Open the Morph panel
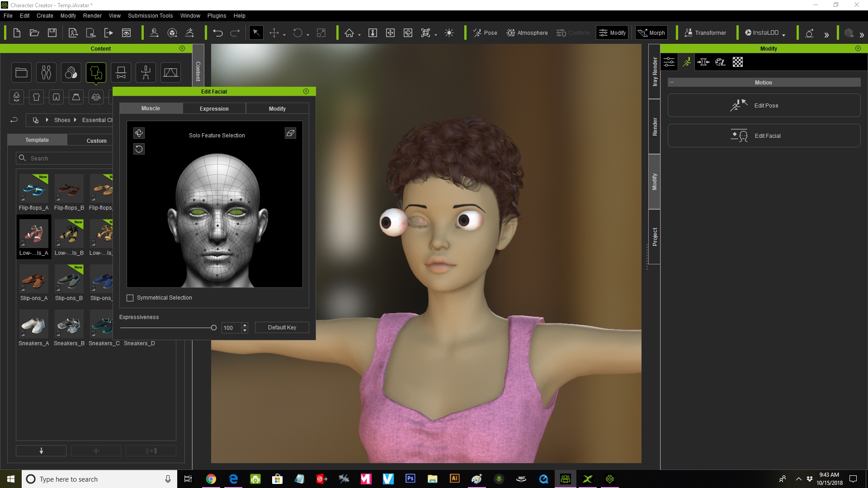This screenshot has width=868, height=488. (651, 33)
